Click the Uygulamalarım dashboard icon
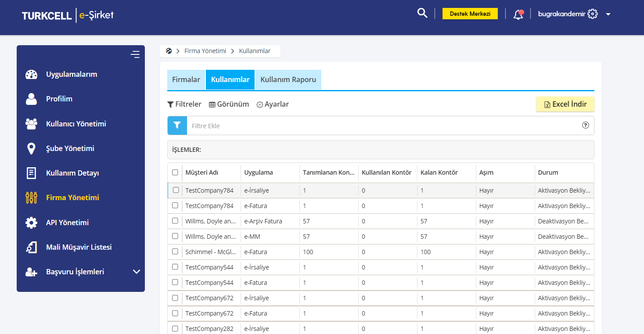Image resolution: width=644 pixels, height=334 pixels. pos(32,74)
